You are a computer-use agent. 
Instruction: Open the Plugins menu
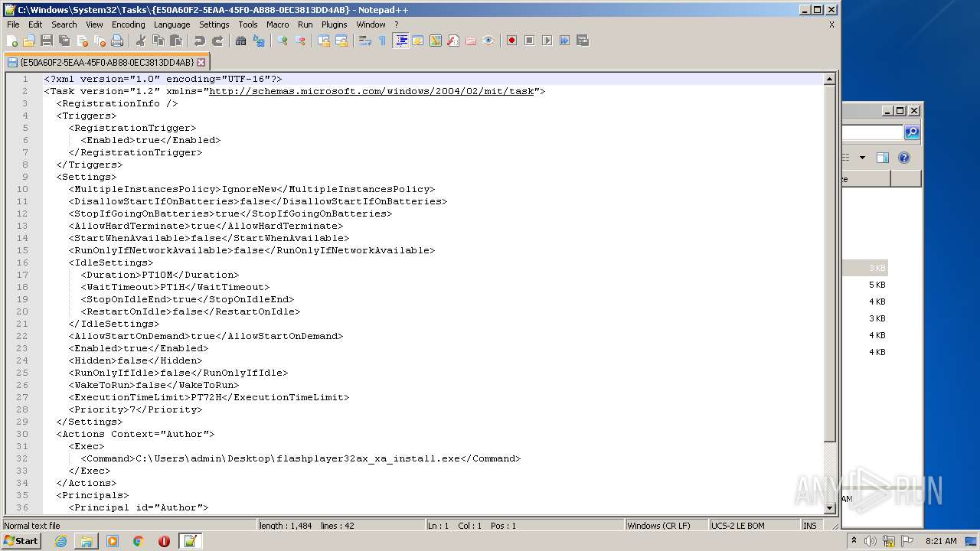334,24
